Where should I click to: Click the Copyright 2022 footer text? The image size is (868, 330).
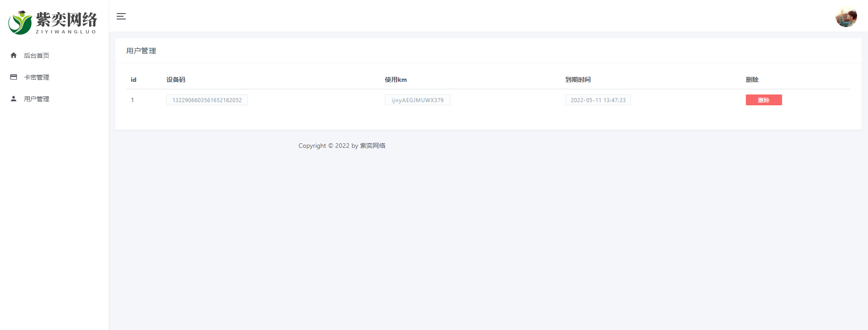[342, 146]
